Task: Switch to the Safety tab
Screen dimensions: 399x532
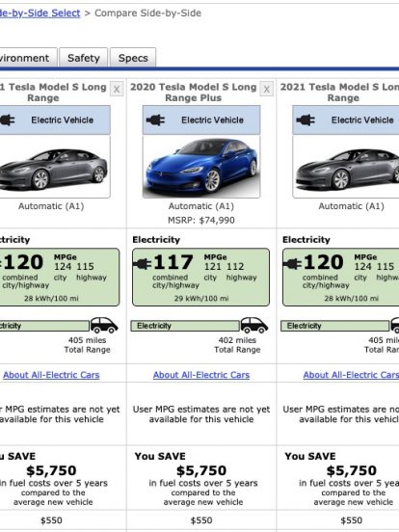Action: [x=84, y=58]
